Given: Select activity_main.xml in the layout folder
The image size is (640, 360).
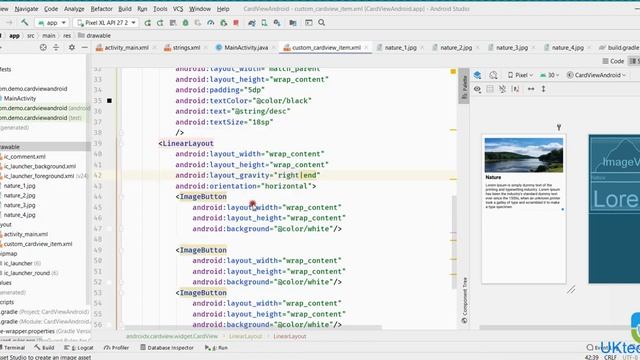Looking at the screenshot, I should [25, 234].
